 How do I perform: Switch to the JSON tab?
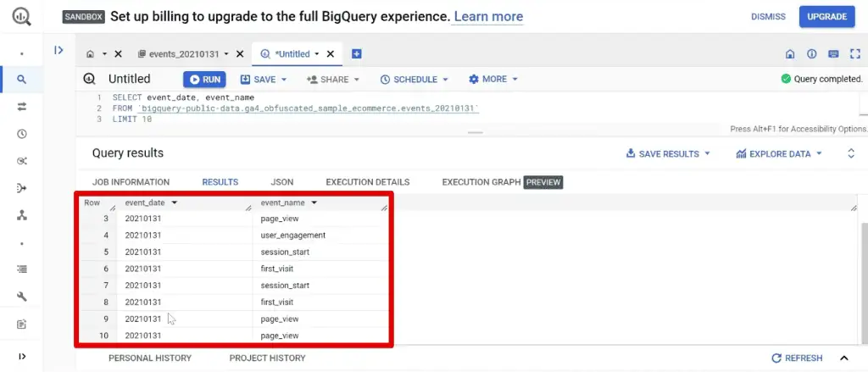click(281, 182)
